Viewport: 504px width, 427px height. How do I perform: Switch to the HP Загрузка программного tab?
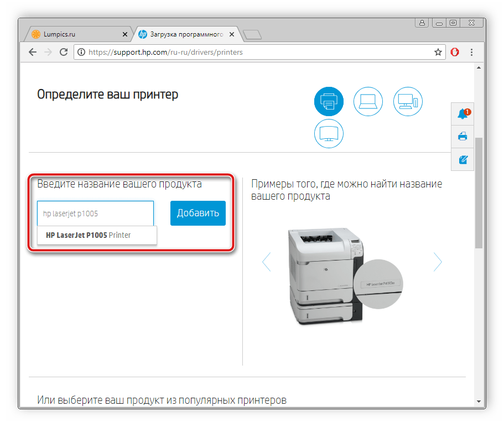pyautogui.click(x=186, y=34)
